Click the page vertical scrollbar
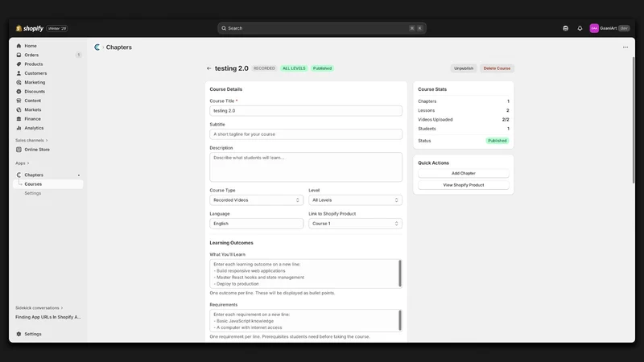 tap(634, 120)
